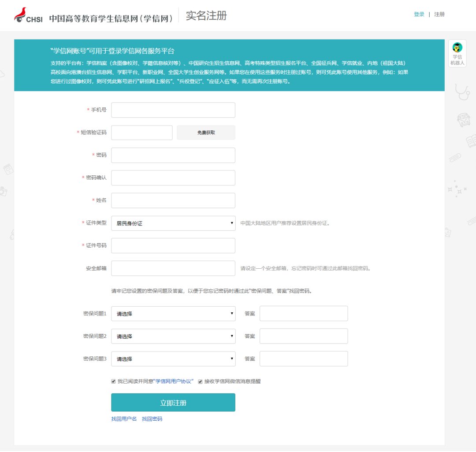Click the banner heading "学信网账号"可用于登录学信网各服务平台
This screenshot has height=452, width=476.
click(x=112, y=51)
